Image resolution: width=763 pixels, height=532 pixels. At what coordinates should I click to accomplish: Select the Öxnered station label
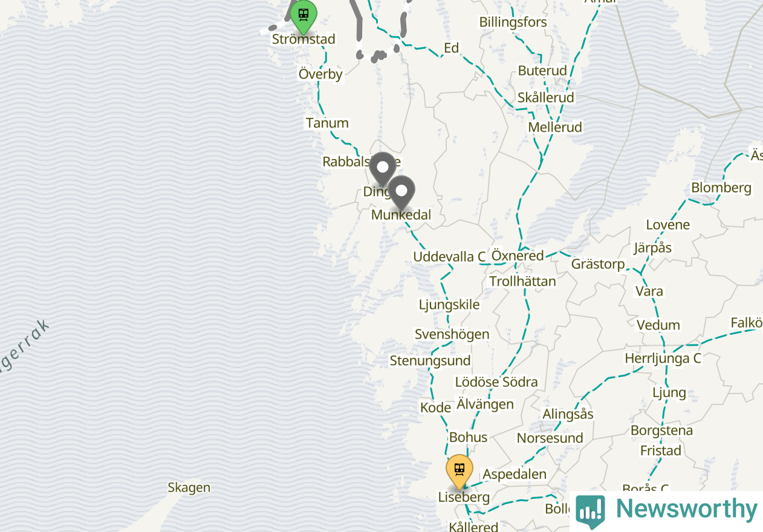click(518, 256)
